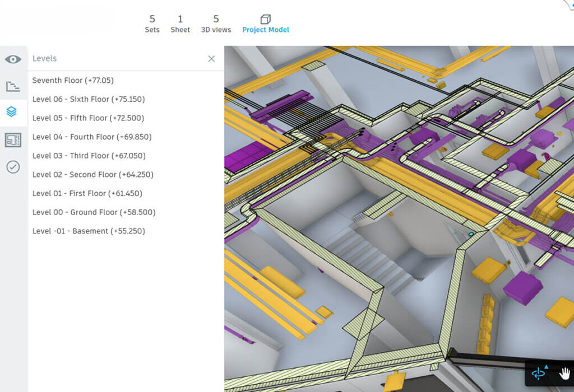Click the Project Model cube icon
The width and height of the screenshot is (574, 392).
click(x=266, y=17)
